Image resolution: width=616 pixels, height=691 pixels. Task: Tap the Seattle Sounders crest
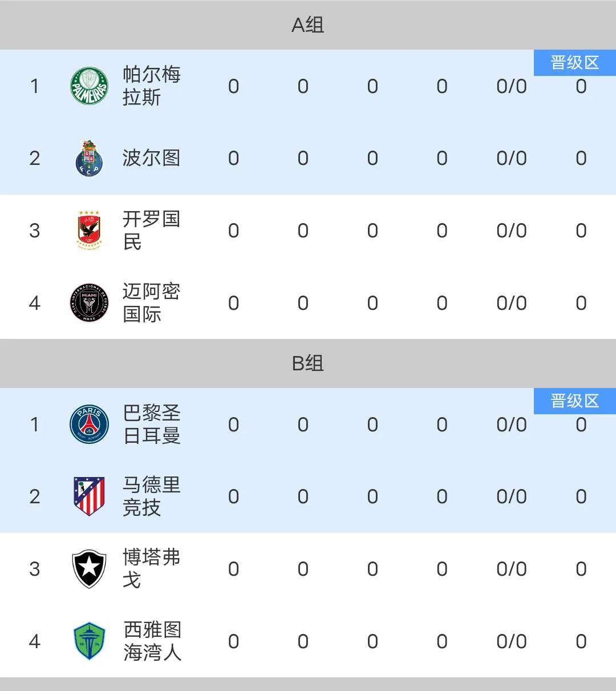pyautogui.click(x=89, y=641)
